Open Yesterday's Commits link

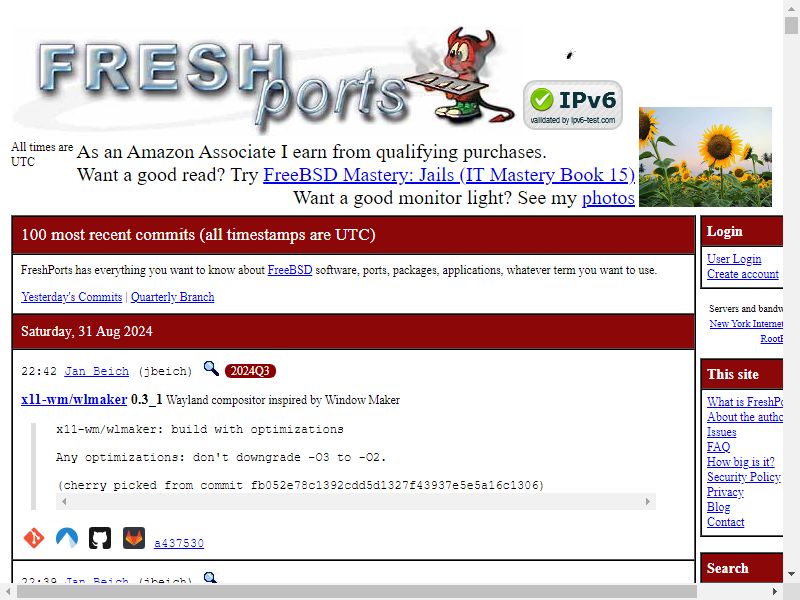(71, 297)
